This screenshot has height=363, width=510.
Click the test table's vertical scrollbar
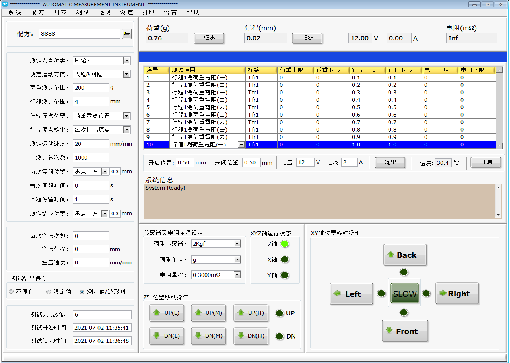point(499,107)
